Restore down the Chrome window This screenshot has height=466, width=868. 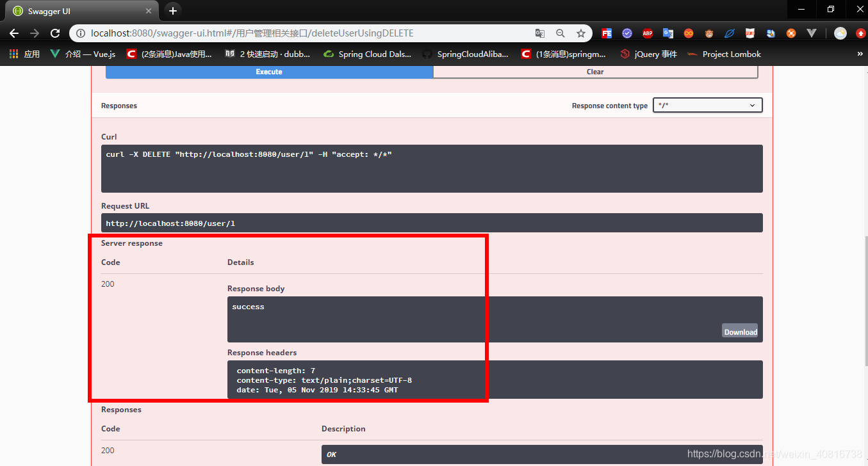click(831, 9)
